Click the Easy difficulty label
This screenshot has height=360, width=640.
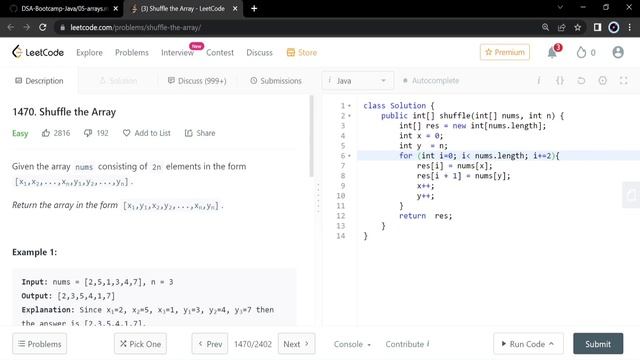[x=20, y=133]
